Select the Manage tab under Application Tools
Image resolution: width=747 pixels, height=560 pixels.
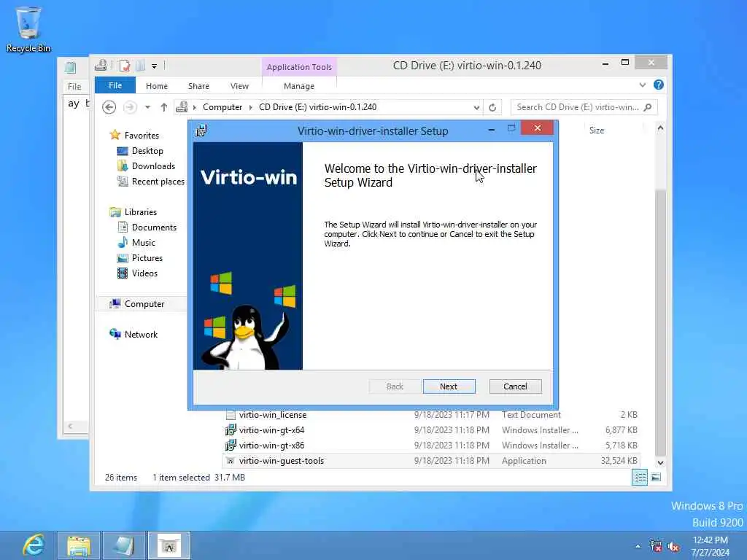pyautogui.click(x=298, y=86)
